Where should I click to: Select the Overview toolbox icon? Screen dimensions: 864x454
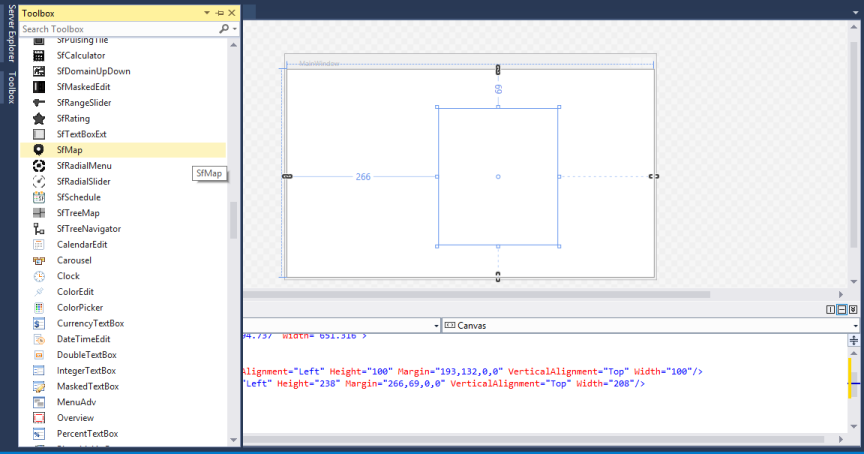tap(39, 418)
